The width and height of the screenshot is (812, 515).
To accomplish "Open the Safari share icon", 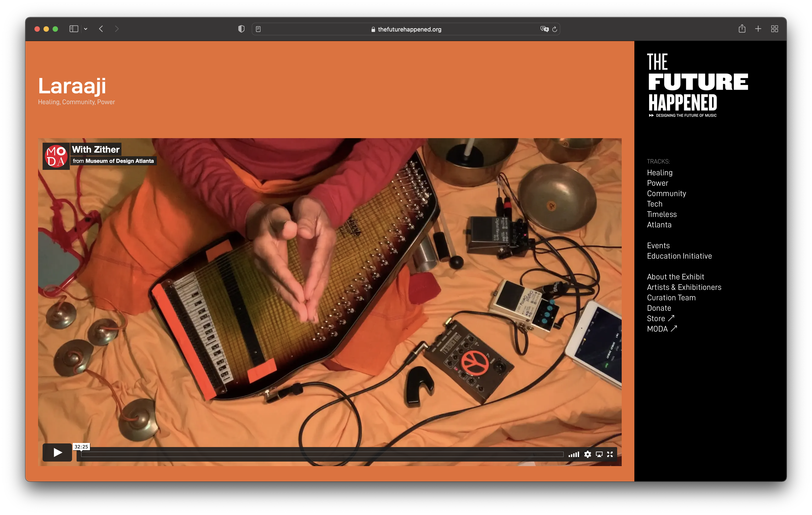I will (x=742, y=29).
